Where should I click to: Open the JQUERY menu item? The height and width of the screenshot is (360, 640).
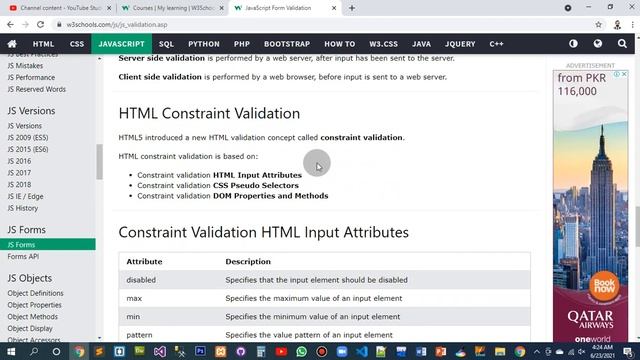pos(460,44)
